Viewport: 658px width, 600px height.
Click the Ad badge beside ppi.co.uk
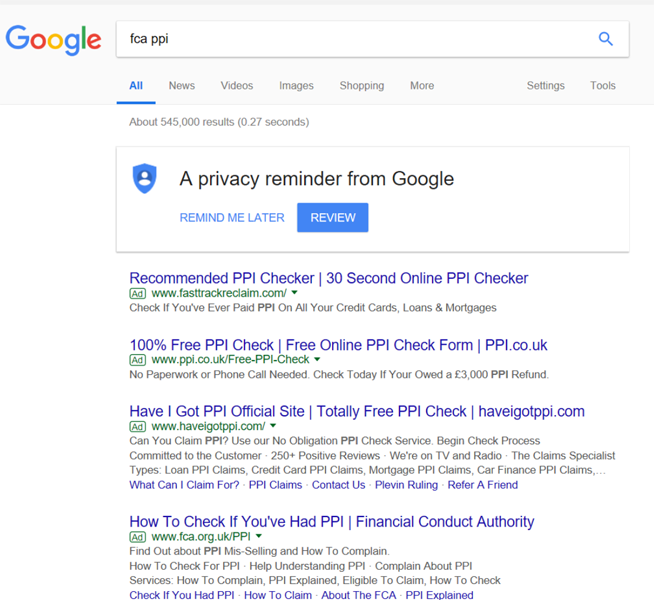[x=138, y=360]
